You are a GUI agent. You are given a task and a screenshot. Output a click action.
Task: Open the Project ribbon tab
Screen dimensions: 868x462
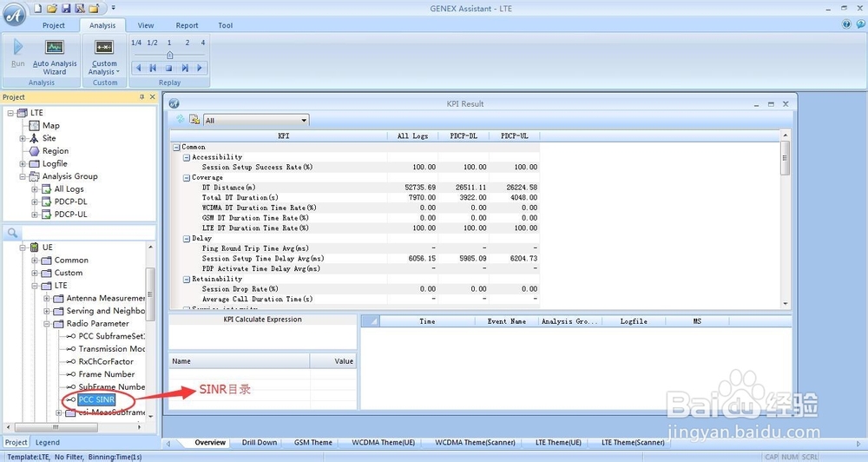(x=54, y=25)
